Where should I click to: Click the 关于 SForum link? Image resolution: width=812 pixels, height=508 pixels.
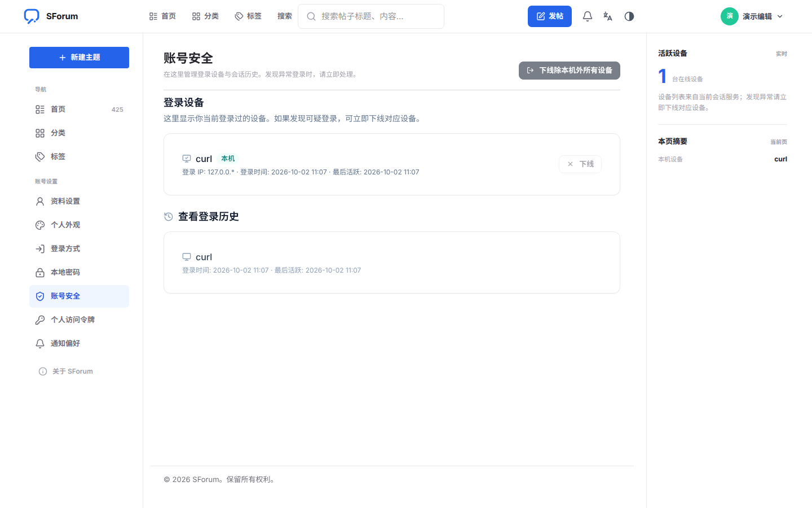(65, 371)
